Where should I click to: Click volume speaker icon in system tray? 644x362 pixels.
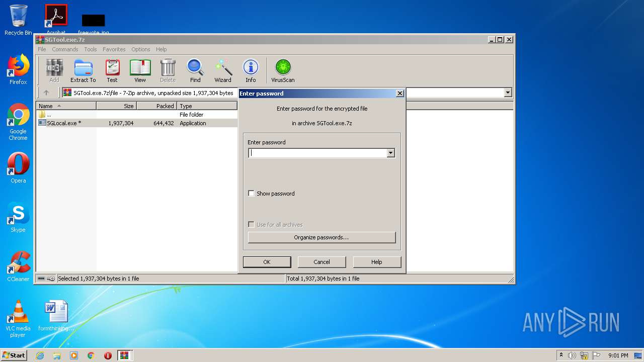point(572,355)
